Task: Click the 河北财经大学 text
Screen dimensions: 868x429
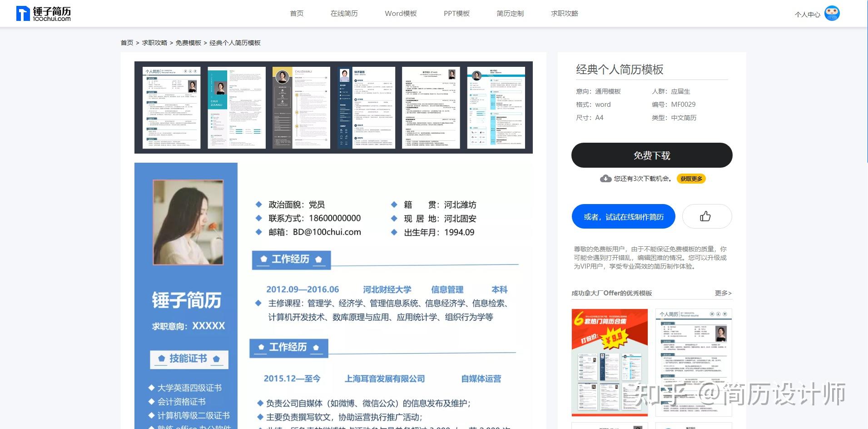Action: [x=387, y=289]
